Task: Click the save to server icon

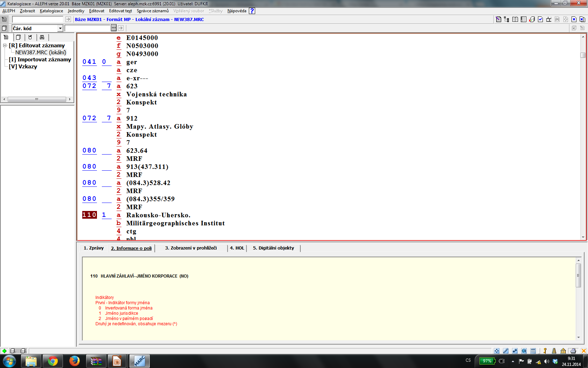Action: tap(532, 19)
